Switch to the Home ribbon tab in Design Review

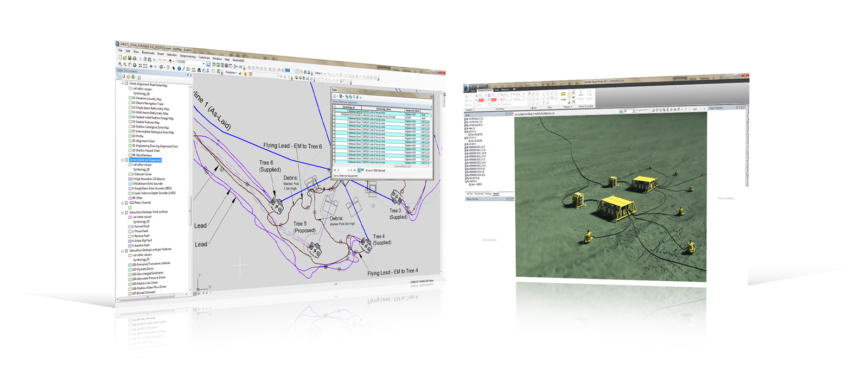(473, 91)
